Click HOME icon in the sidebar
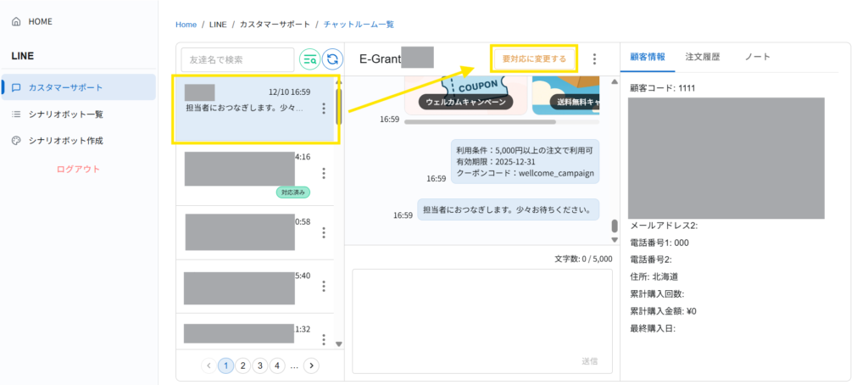 coord(16,20)
